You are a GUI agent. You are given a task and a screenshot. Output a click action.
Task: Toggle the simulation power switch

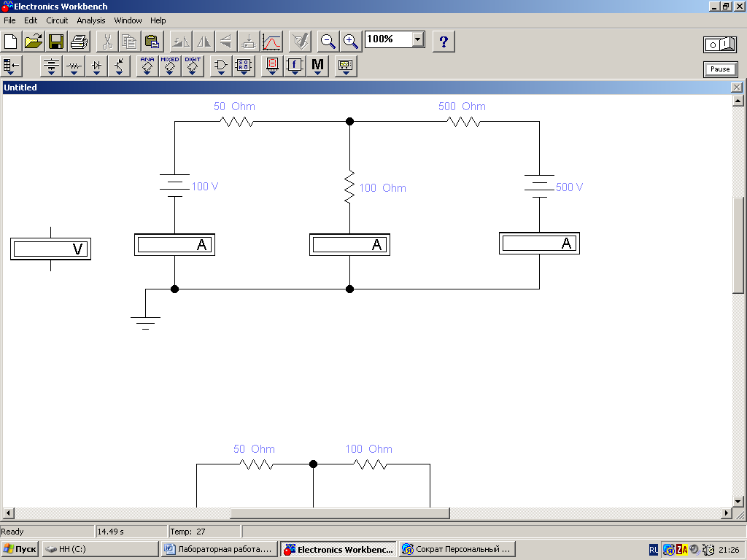click(x=720, y=44)
